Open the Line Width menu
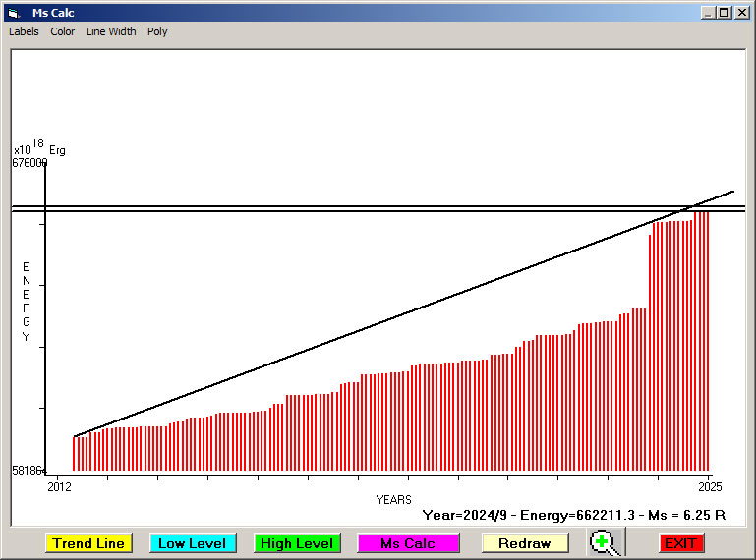The height and width of the screenshot is (560, 756). pyautogui.click(x=111, y=31)
